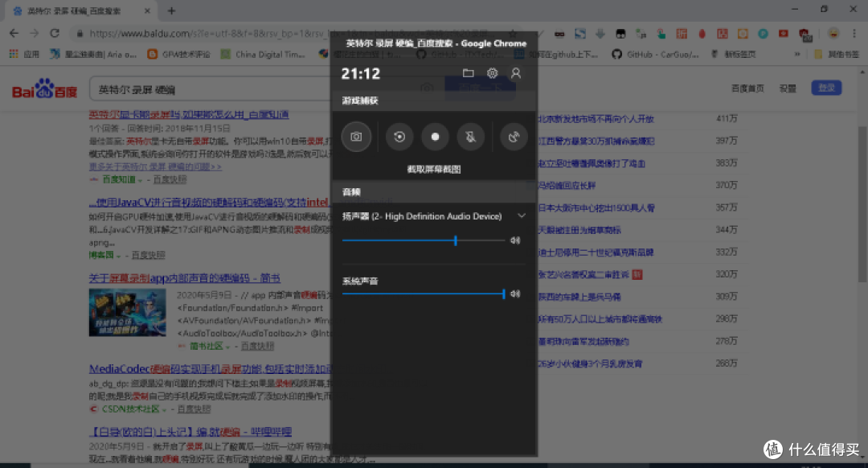868x468 pixels.
Task: Open the Game Bar user account icon
Action: 516,73
